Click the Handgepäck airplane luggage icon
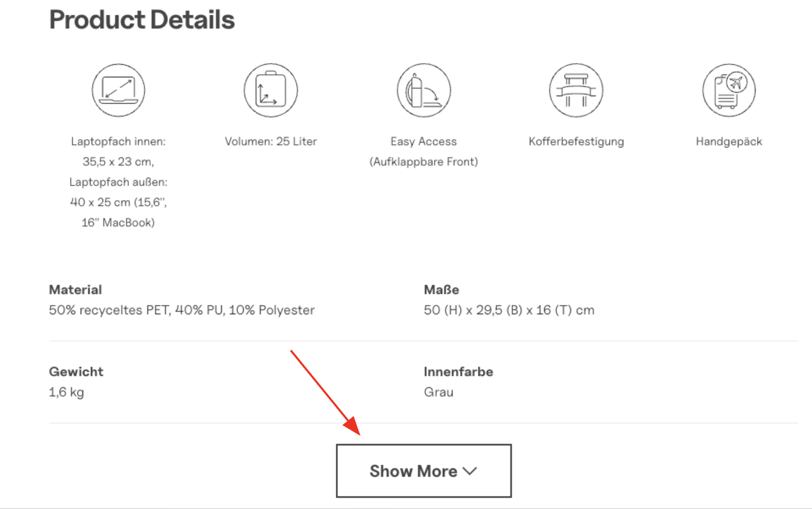This screenshot has height=509, width=812. [x=729, y=91]
